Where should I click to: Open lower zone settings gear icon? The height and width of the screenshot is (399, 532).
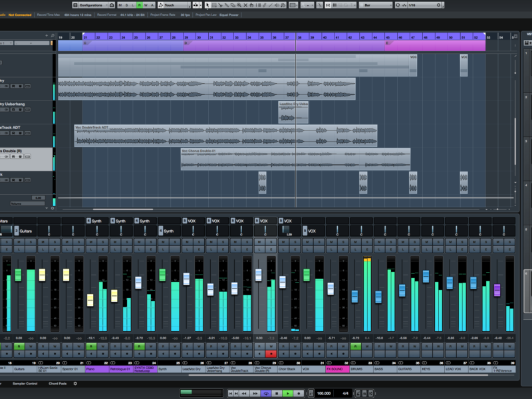tap(75, 384)
